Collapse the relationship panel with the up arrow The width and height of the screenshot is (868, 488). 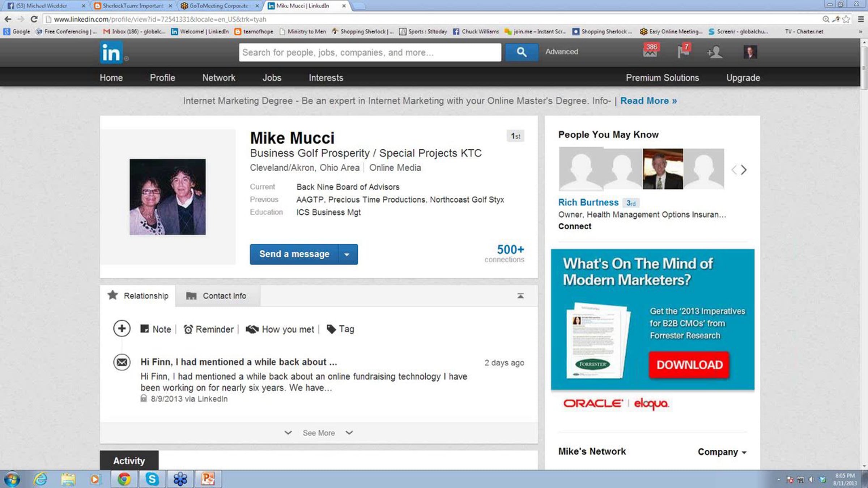(520, 296)
